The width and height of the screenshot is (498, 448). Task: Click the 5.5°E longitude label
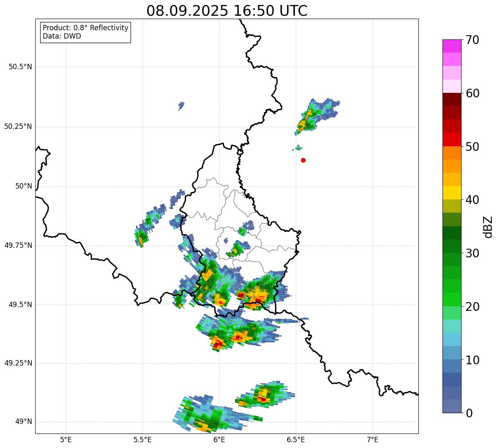[x=143, y=439]
